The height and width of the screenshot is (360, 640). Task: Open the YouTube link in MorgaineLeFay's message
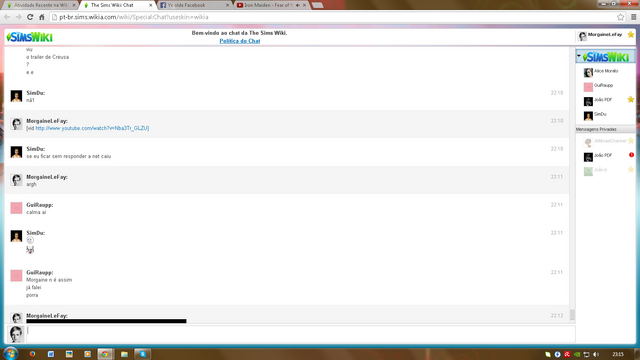coord(92,128)
